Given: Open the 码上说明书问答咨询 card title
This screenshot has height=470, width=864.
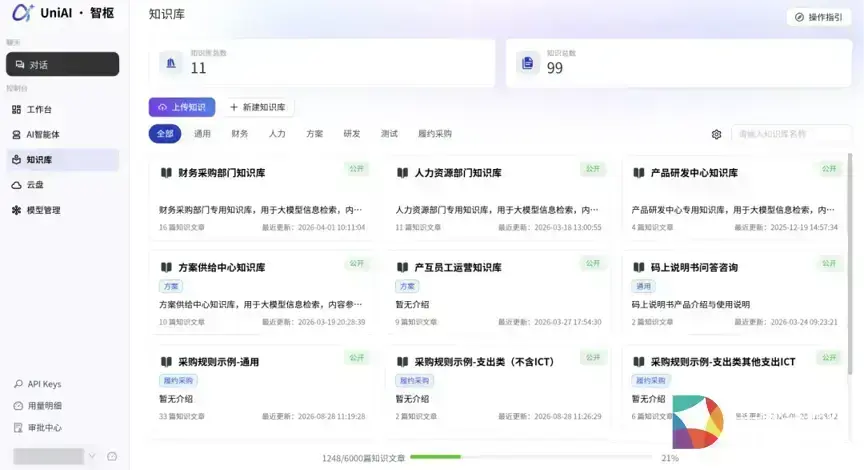Looking at the screenshot, I should point(694,268).
